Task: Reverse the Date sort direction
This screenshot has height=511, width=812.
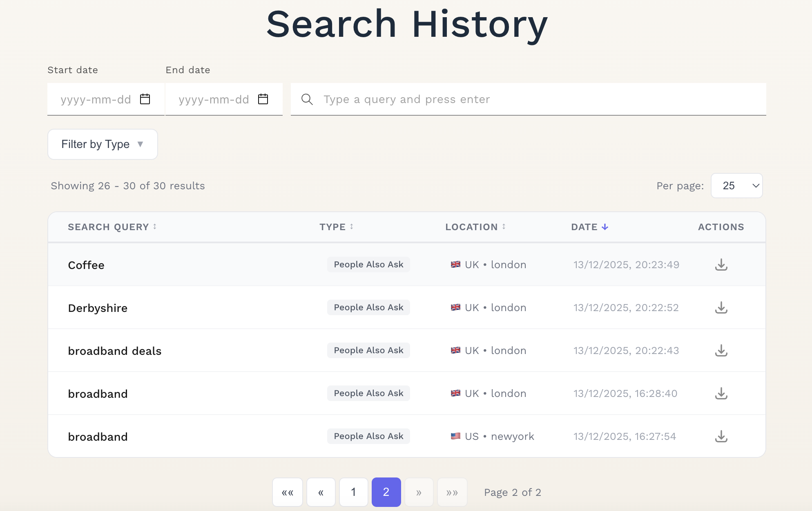Action: click(x=589, y=227)
